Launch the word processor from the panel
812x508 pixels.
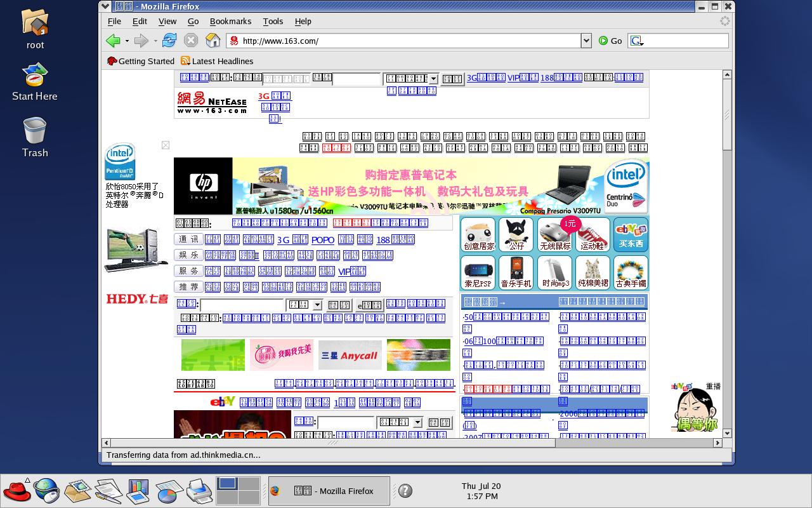[x=108, y=490]
